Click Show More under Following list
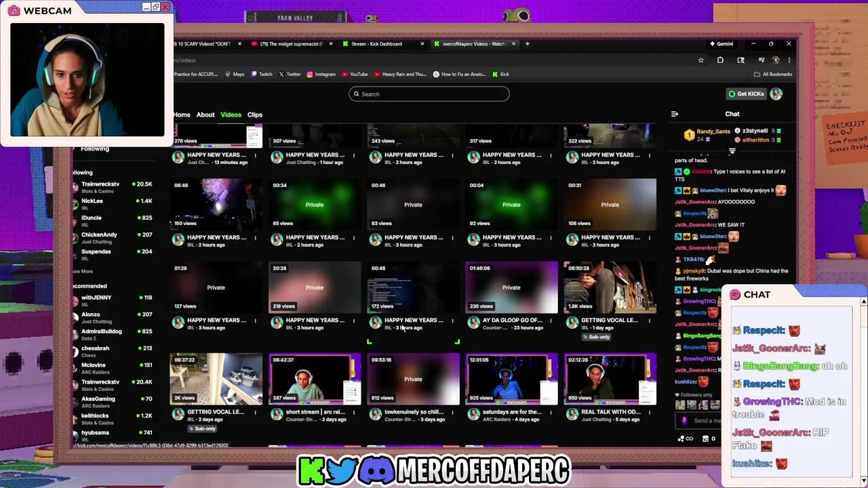868x488 pixels. [x=83, y=271]
